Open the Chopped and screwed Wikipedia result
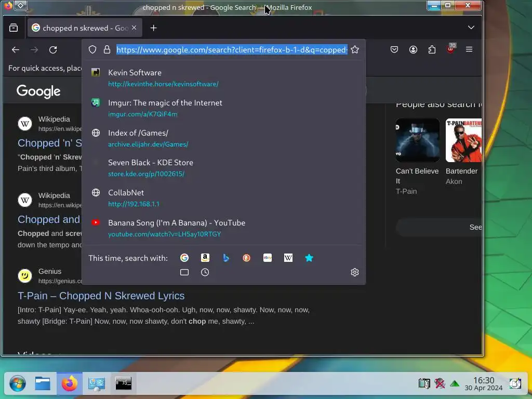 [x=49, y=219]
